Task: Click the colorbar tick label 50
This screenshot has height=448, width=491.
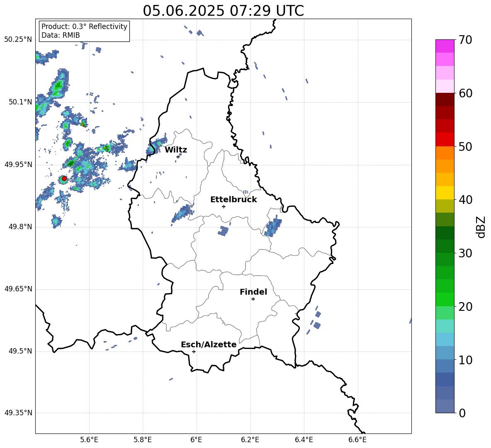Action: point(465,146)
